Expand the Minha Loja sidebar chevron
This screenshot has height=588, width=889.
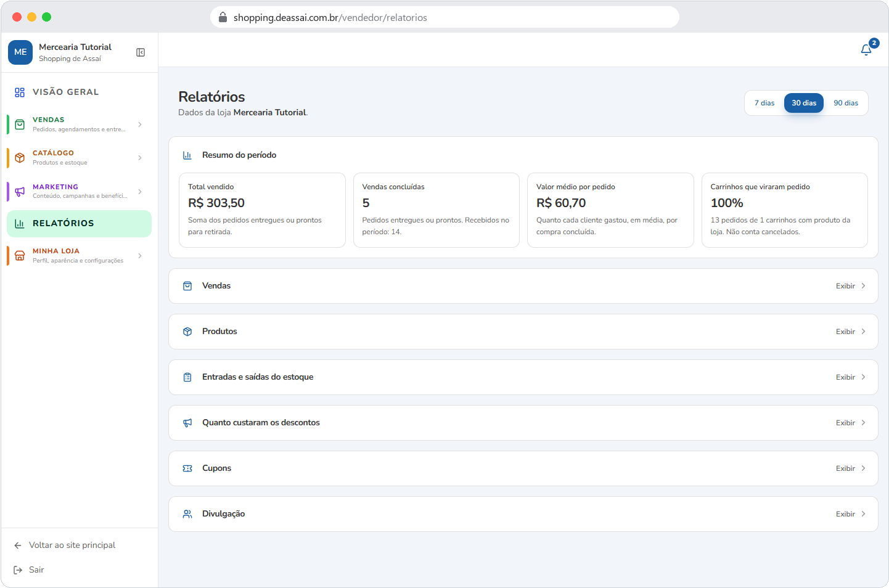pyautogui.click(x=140, y=256)
